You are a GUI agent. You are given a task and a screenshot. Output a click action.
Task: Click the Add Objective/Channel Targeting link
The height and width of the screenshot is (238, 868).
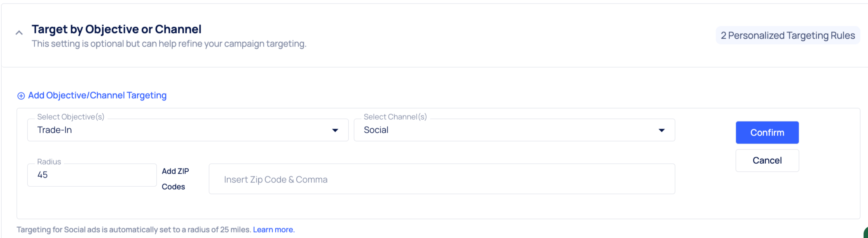pos(97,95)
